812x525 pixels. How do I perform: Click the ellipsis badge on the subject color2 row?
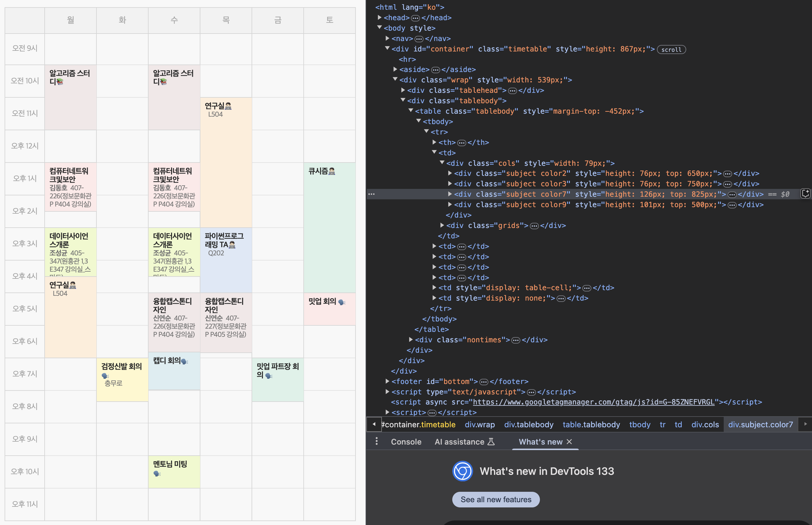pos(727,174)
